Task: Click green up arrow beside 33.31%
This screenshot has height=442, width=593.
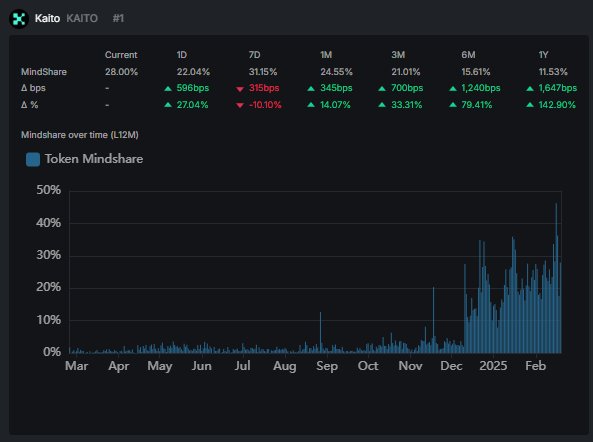Action: pyautogui.click(x=382, y=105)
